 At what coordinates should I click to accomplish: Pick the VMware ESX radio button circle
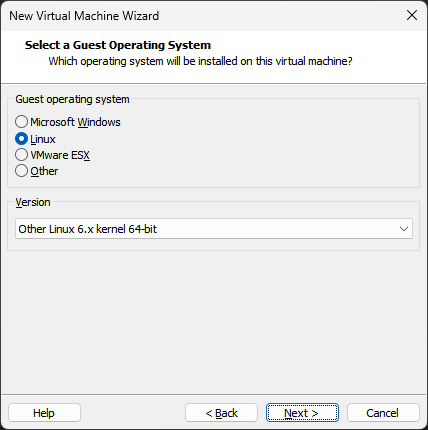point(21,155)
